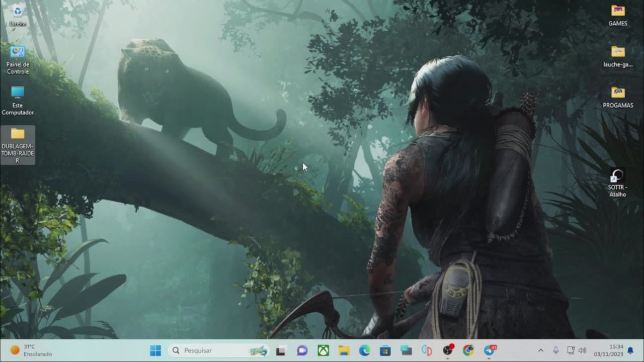Open the monitor app icon next to Microsoft Store
The height and width of the screenshot is (362, 644).
coord(406,350)
